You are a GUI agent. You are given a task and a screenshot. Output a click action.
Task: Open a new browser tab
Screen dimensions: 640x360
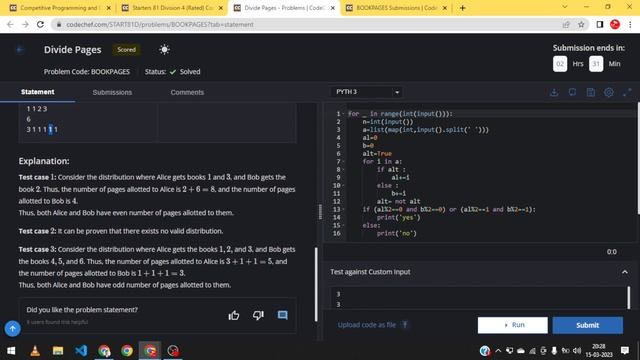pos(462,8)
